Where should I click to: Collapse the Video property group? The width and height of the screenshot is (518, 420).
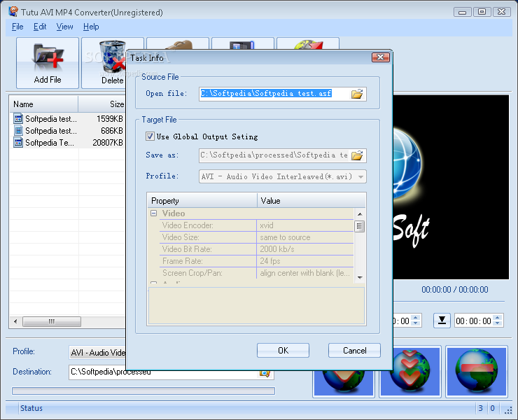[x=153, y=213]
